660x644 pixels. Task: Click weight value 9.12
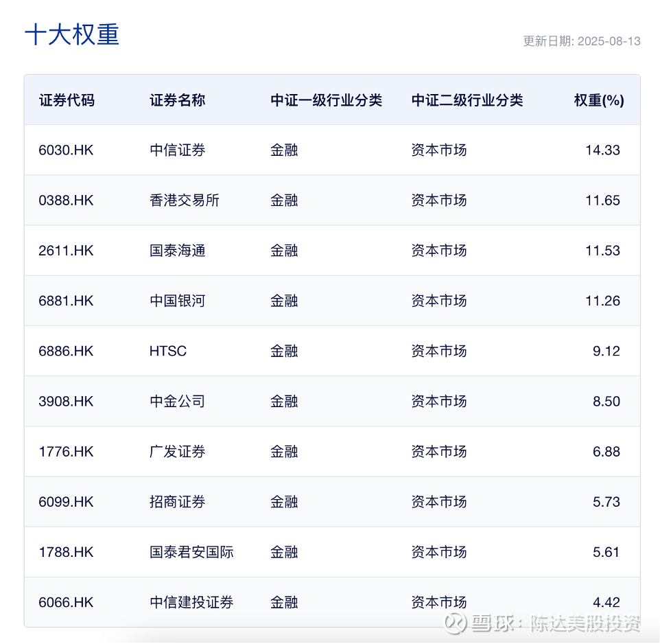click(x=606, y=351)
